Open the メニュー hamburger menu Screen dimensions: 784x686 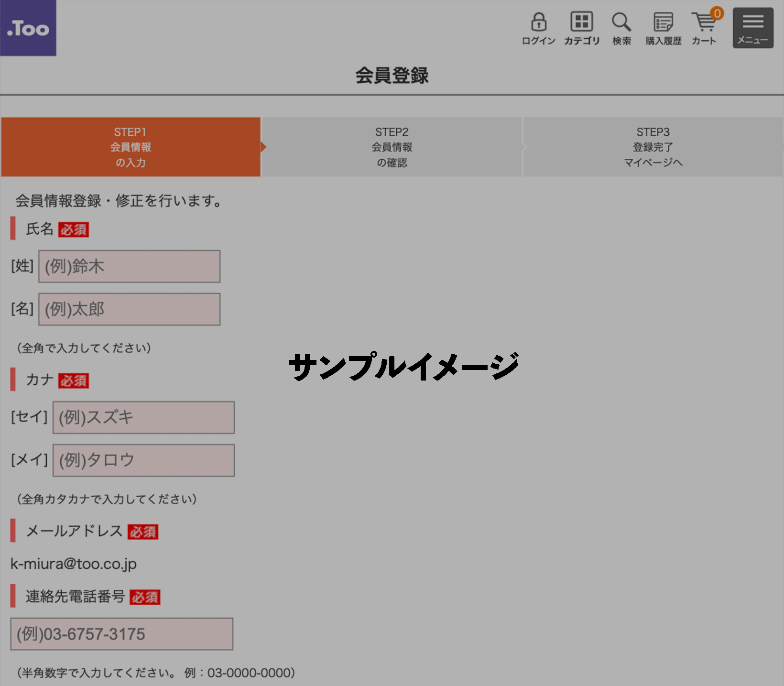(752, 27)
